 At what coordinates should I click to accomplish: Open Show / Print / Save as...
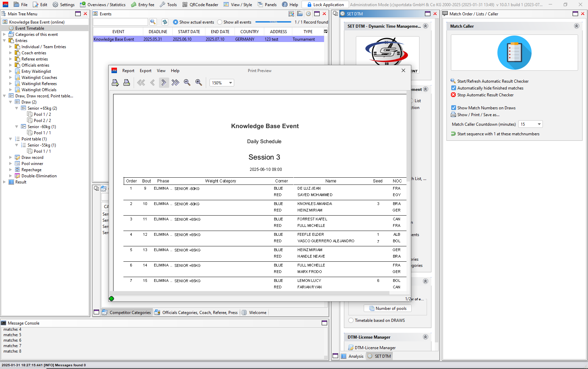click(x=475, y=115)
